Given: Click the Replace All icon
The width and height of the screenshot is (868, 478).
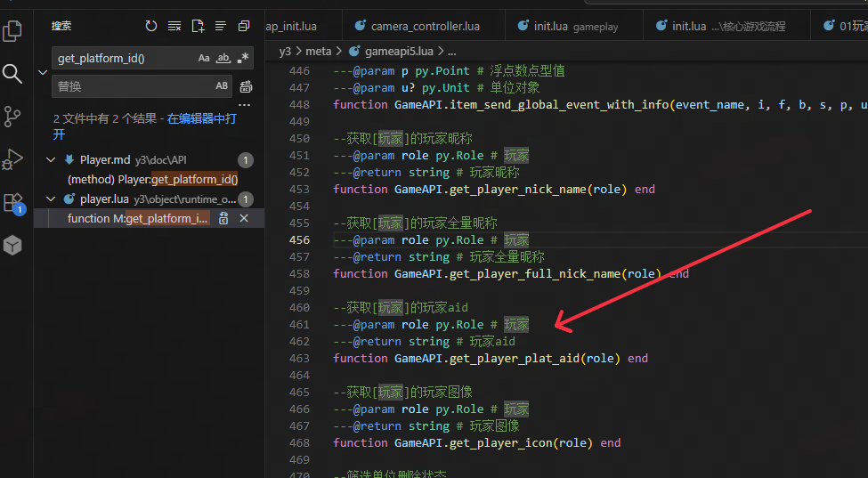Looking at the screenshot, I should 246,86.
